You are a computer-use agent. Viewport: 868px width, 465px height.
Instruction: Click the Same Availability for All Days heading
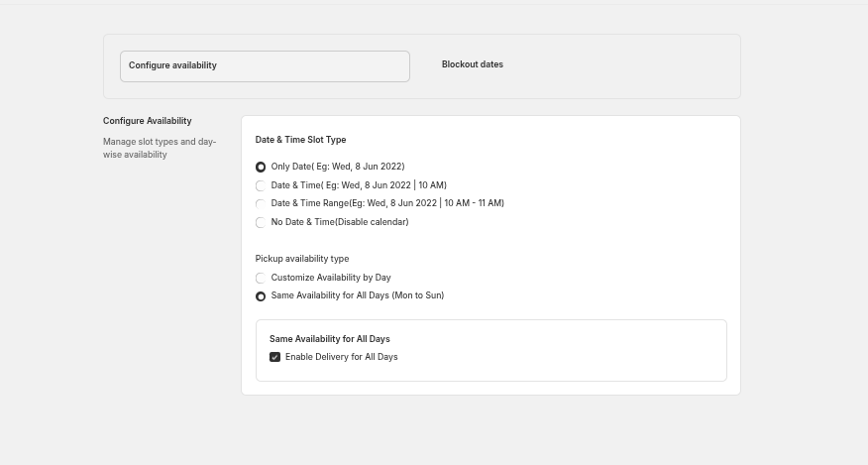pyautogui.click(x=329, y=339)
